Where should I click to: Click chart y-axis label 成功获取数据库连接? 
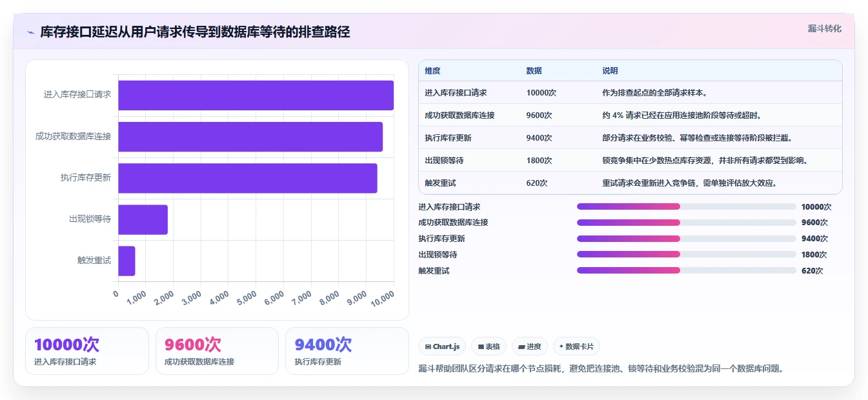point(74,136)
